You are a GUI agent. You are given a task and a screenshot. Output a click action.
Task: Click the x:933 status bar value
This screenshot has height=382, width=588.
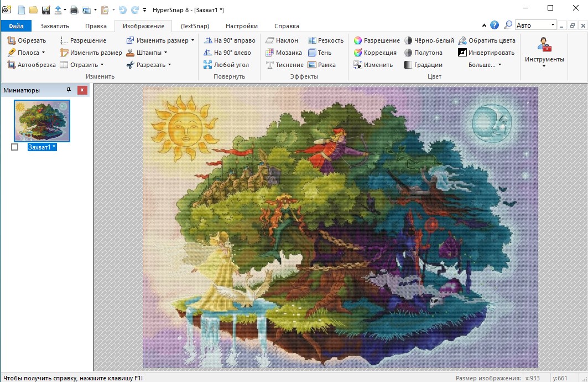pos(533,378)
